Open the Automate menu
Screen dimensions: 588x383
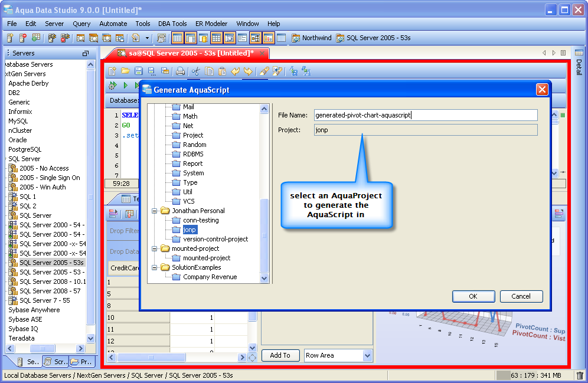tap(113, 24)
